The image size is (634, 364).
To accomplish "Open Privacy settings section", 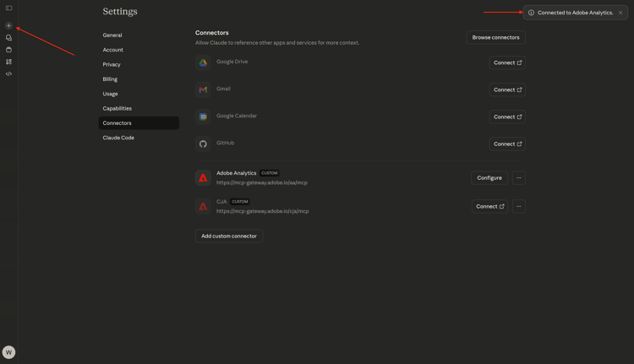I will [x=139, y=64].
